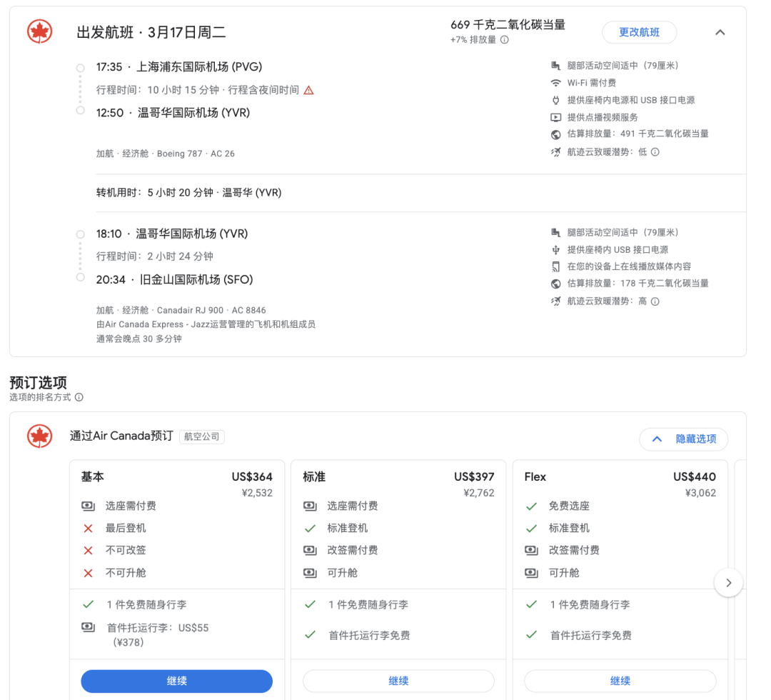
Task: Select the Flex fare price US$440
Action: pos(694,476)
